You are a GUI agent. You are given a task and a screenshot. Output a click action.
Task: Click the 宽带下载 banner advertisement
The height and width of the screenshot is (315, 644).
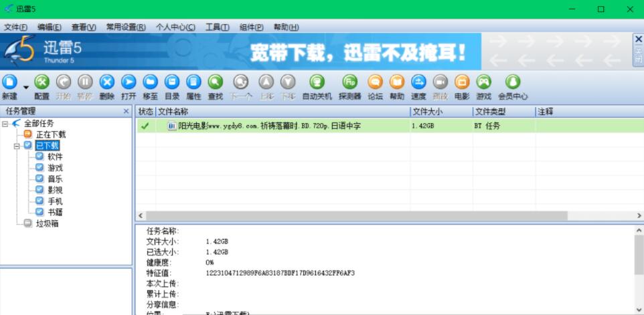(241, 51)
